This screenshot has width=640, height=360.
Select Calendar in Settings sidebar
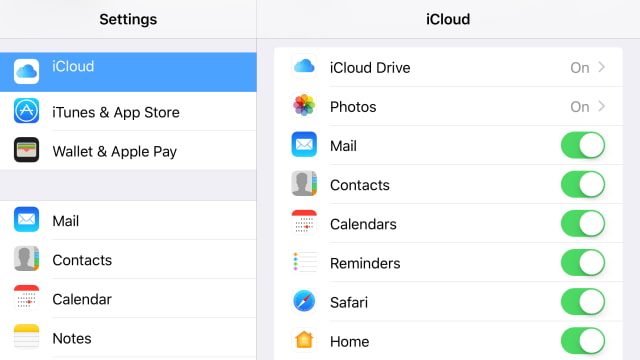point(128,298)
